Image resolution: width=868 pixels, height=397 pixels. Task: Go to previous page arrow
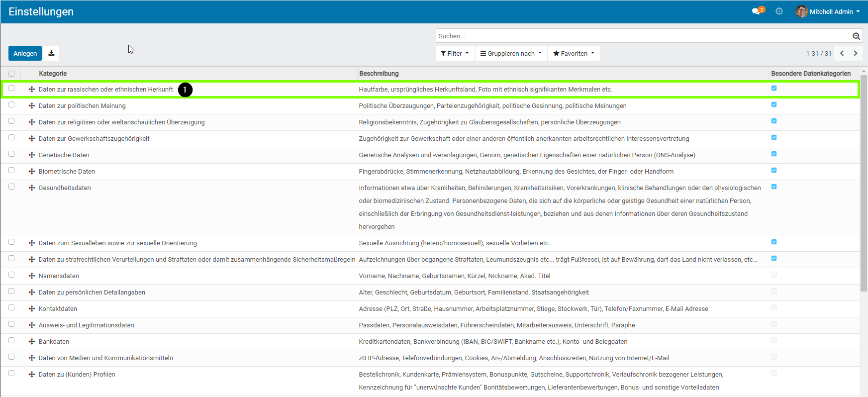click(x=842, y=53)
